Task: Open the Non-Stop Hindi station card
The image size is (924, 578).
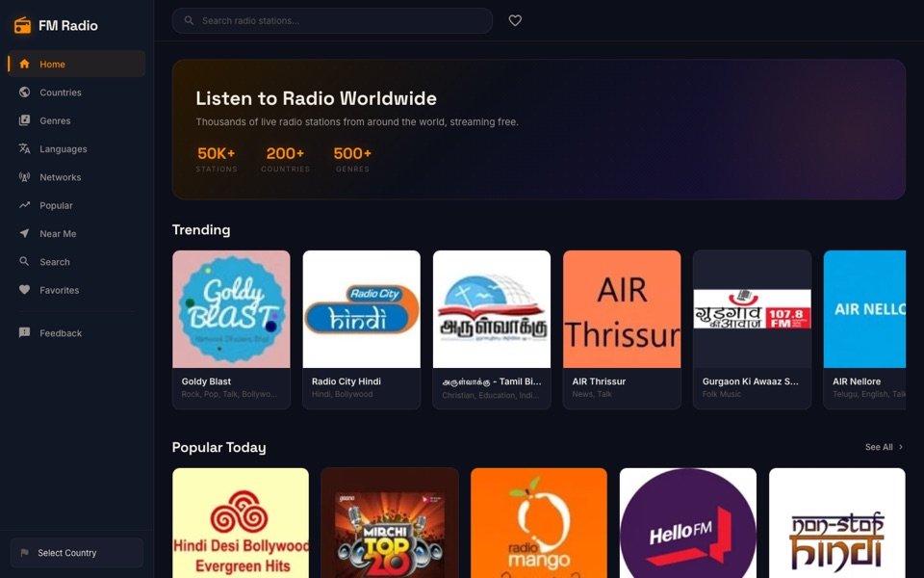Action: pyautogui.click(x=836, y=522)
